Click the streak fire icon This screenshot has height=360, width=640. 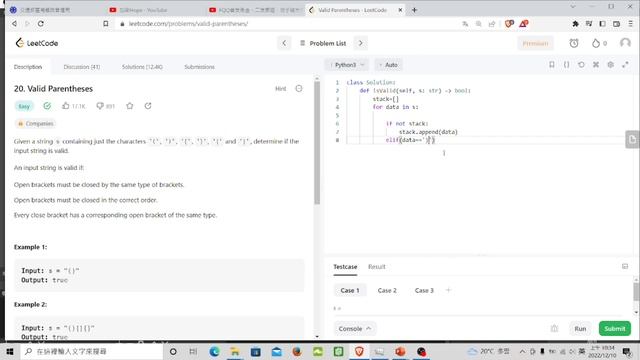596,43
